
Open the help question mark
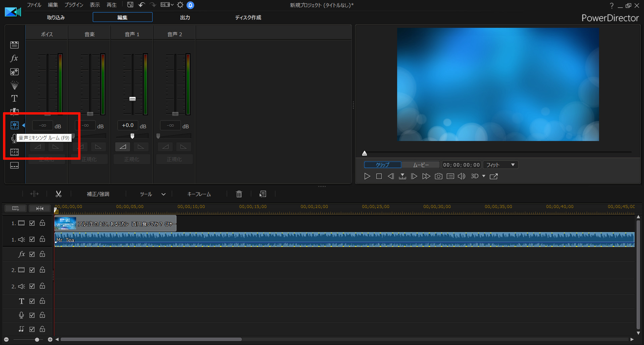click(611, 5)
